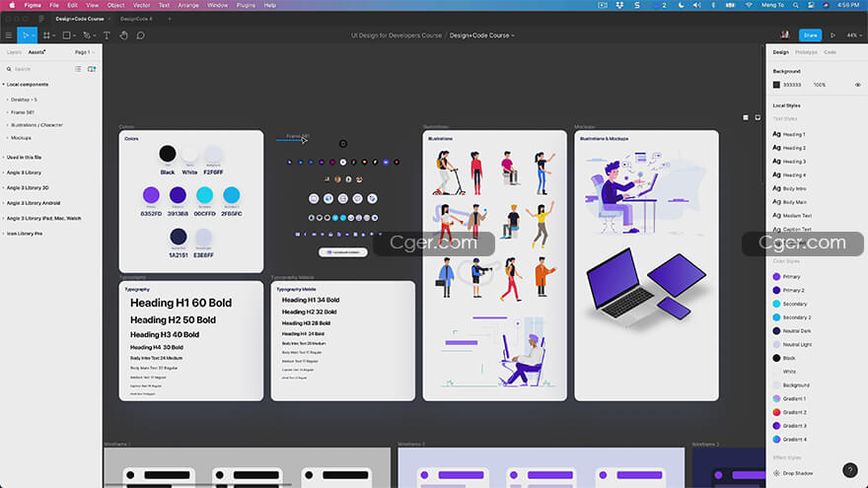Open the Figma main hamburger menu

[8, 35]
